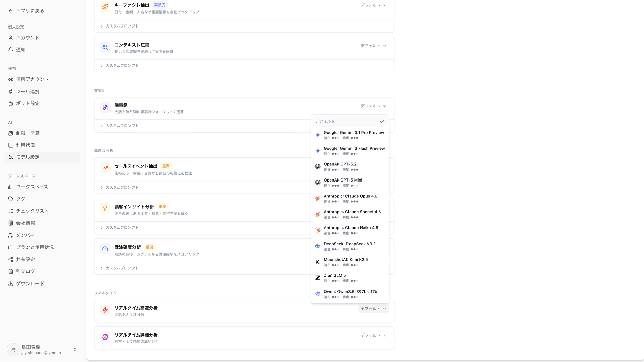Screen dimensions: 644x362
Task: Click the 議事録 document icon
Action: [105, 108]
